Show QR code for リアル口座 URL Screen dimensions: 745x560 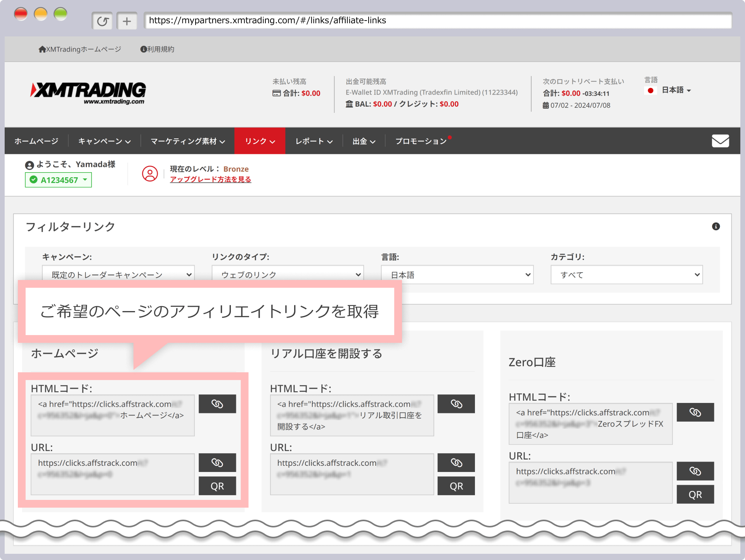[456, 486]
